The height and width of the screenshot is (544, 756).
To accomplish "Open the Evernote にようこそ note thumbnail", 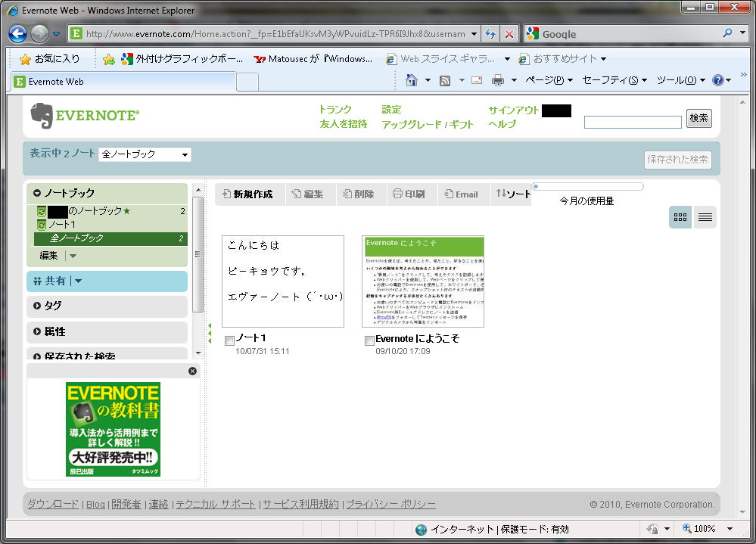I will click(423, 281).
